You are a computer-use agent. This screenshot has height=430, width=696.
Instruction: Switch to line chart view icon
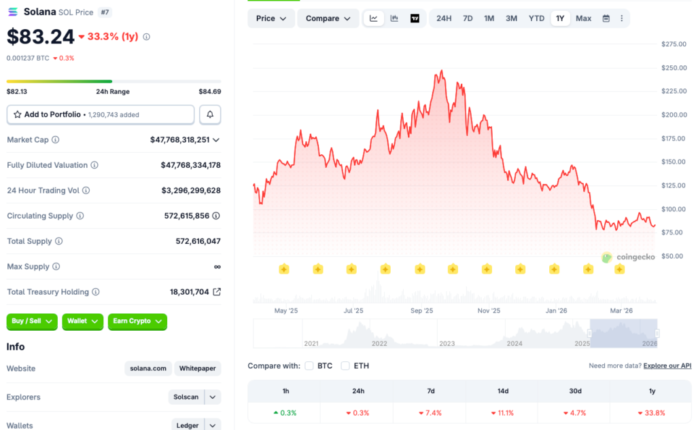(373, 18)
